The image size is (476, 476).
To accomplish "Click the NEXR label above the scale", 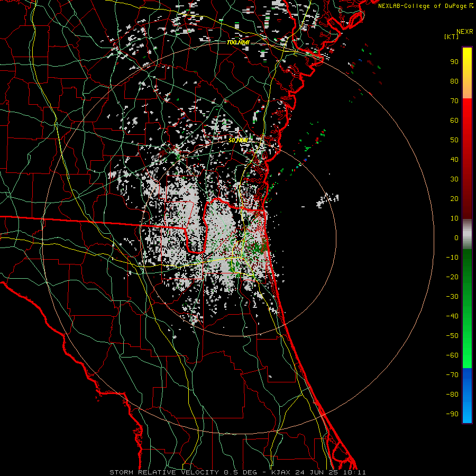I will pyautogui.click(x=465, y=32).
